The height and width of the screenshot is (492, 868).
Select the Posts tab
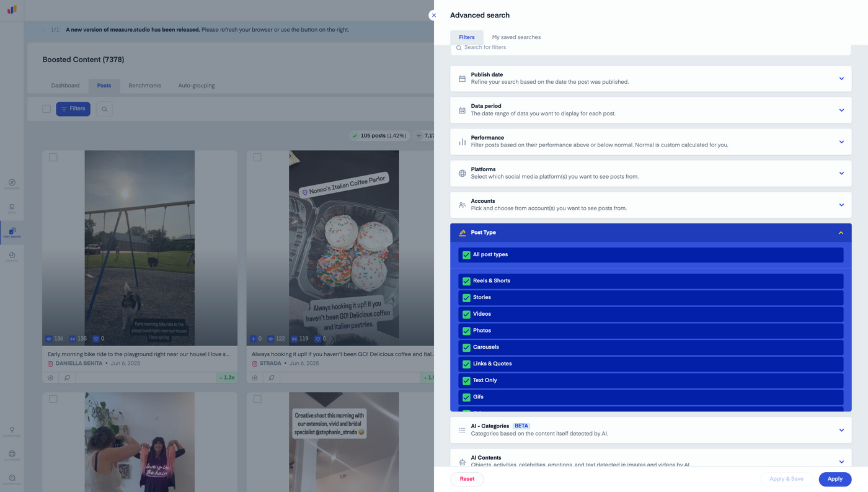(104, 86)
